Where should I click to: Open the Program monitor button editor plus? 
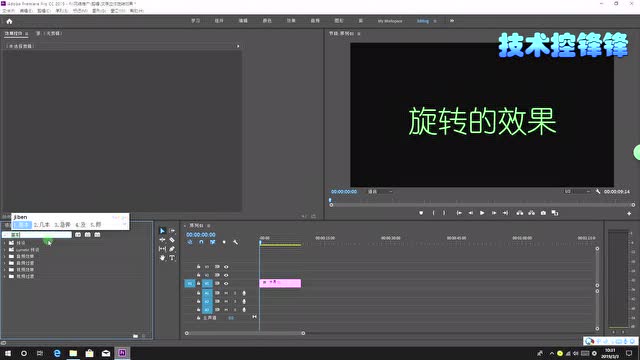point(629,213)
